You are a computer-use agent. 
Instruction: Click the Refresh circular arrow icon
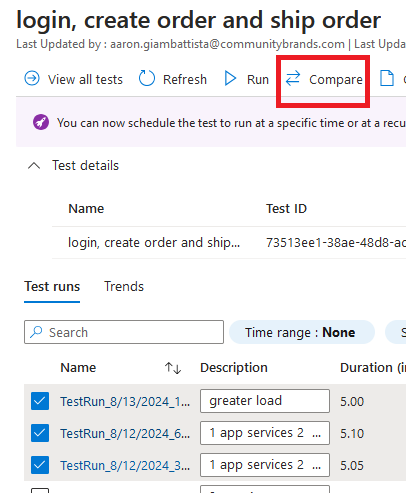tap(147, 79)
